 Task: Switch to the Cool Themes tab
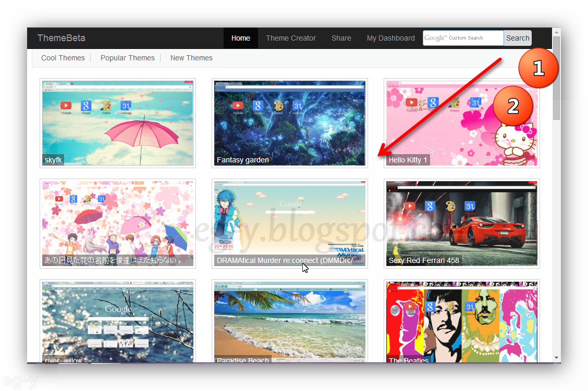(63, 58)
